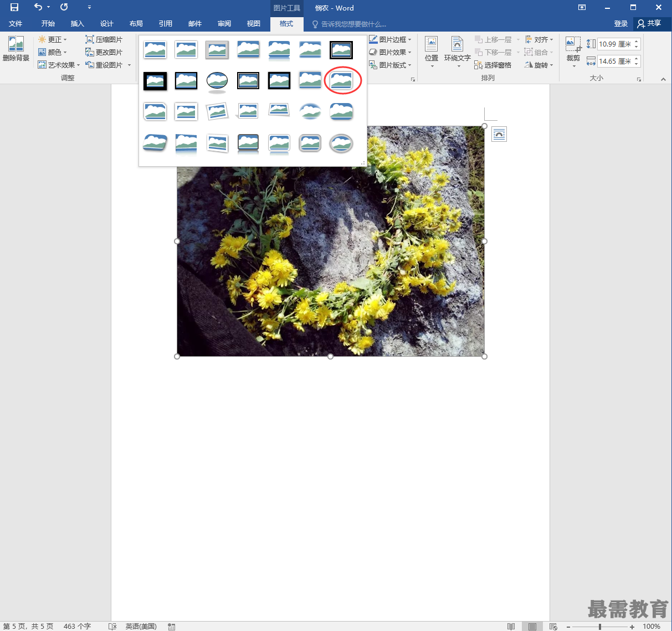Select the red-circled picture style thumbnail
The image size is (672, 631).
click(341, 81)
